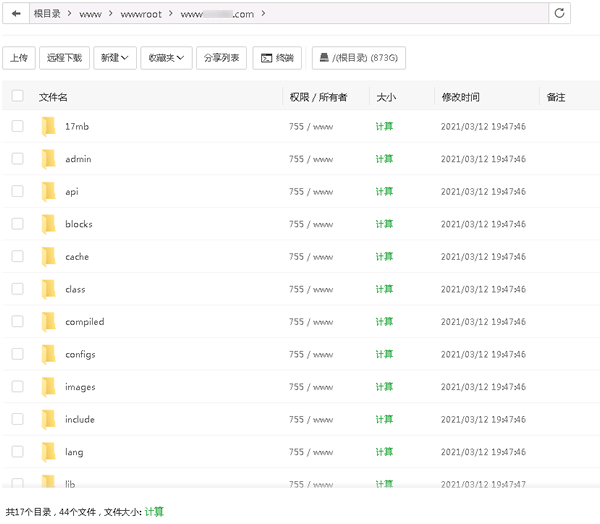The image size is (600, 524).
Task: Calculate size of blocks folder
Action: 384,224
